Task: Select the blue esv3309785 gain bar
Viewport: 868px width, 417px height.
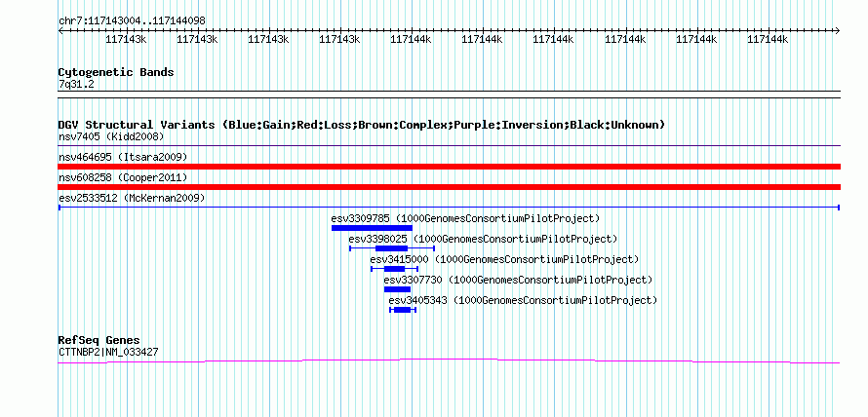Action: coord(372,228)
